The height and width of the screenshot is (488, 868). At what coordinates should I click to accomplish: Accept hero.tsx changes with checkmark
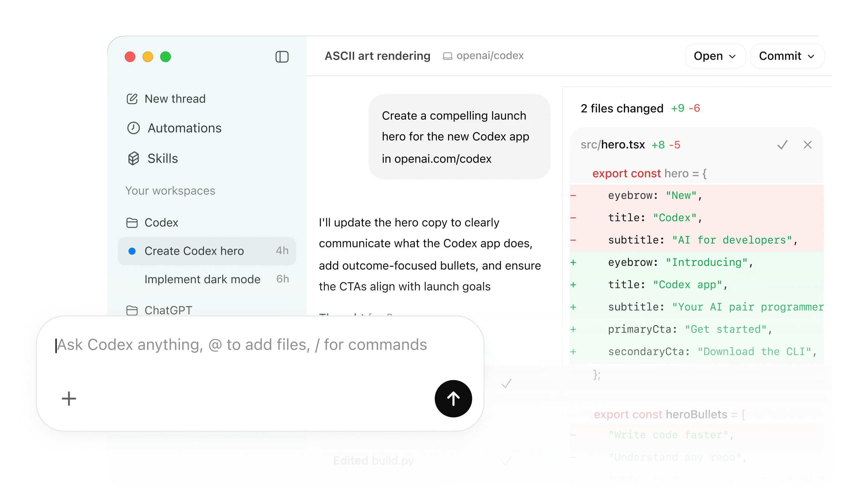[x=782, y=145]
